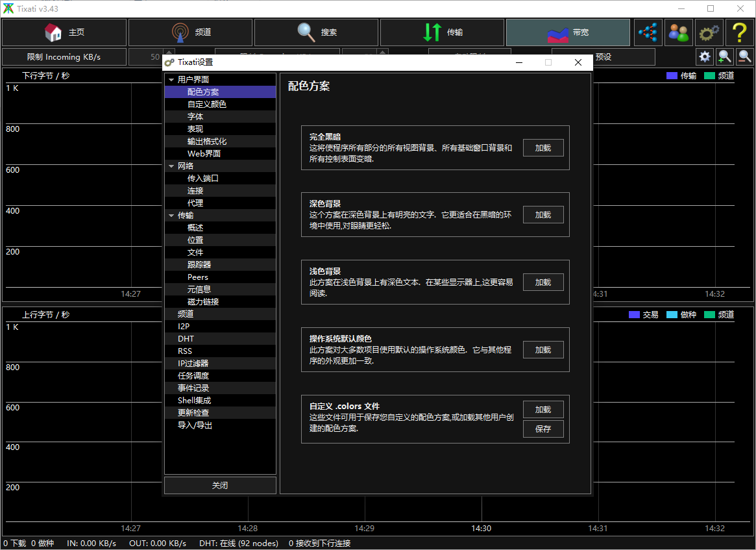Viewport: 756px width, 550px height.
Task: Select Peers in settings tree
Action: click(221, 277)
